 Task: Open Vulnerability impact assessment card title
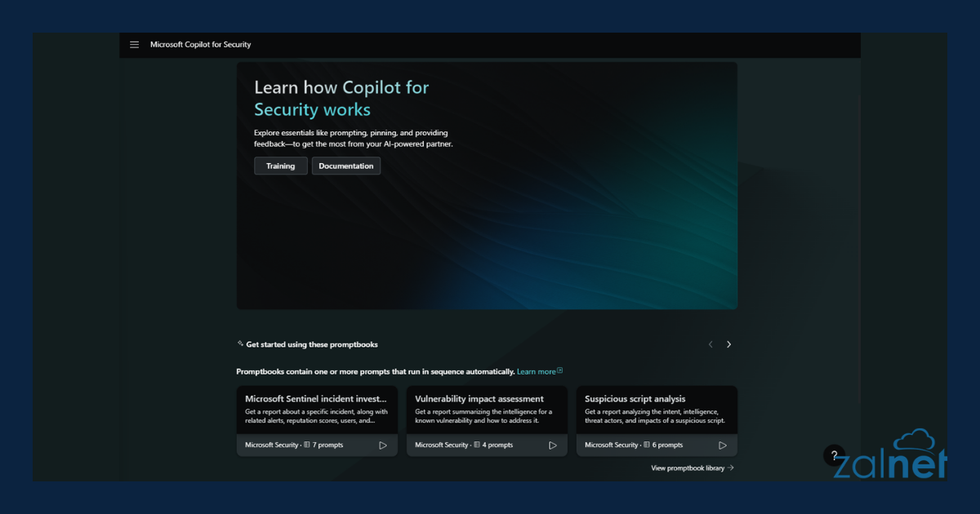[x=479, y=399]
